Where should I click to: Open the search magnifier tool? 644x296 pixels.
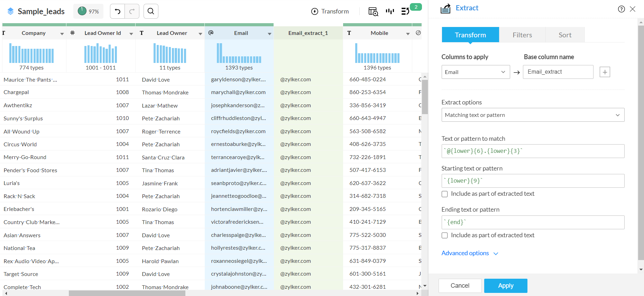(151, 11)
